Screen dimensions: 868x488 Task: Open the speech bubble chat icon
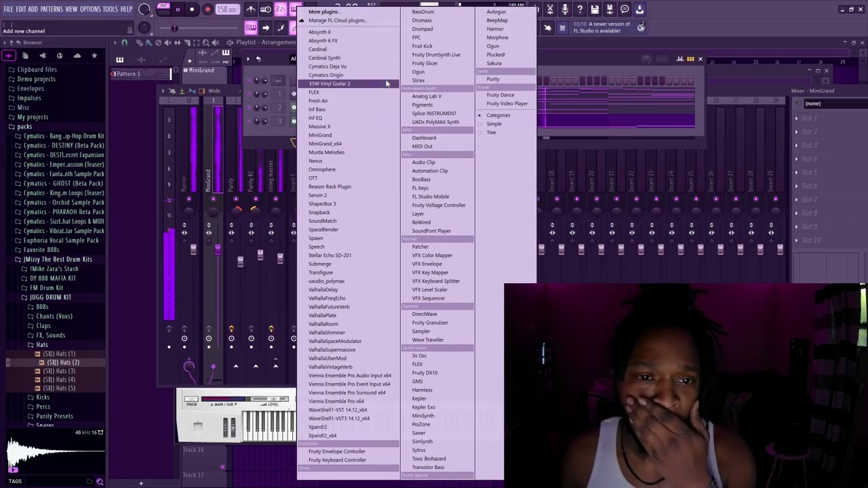click(x=625, y=9)
